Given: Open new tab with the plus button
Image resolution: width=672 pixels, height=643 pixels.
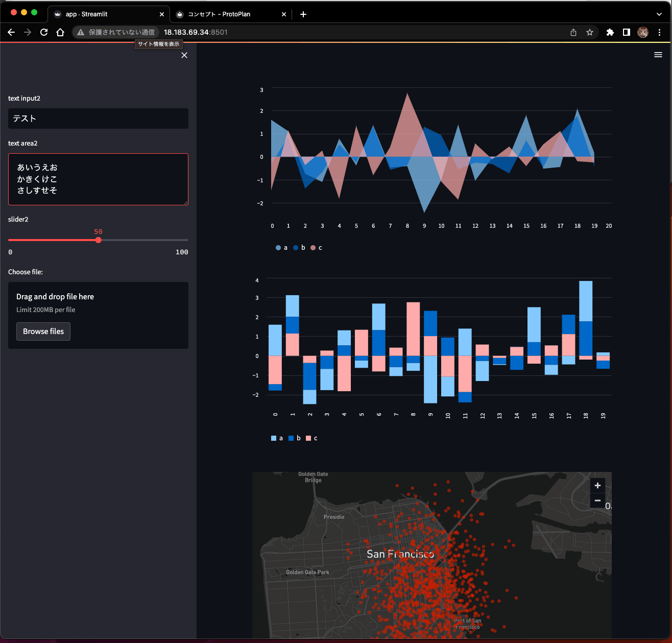Looking at the screenshot, I should tap(303, 14).
